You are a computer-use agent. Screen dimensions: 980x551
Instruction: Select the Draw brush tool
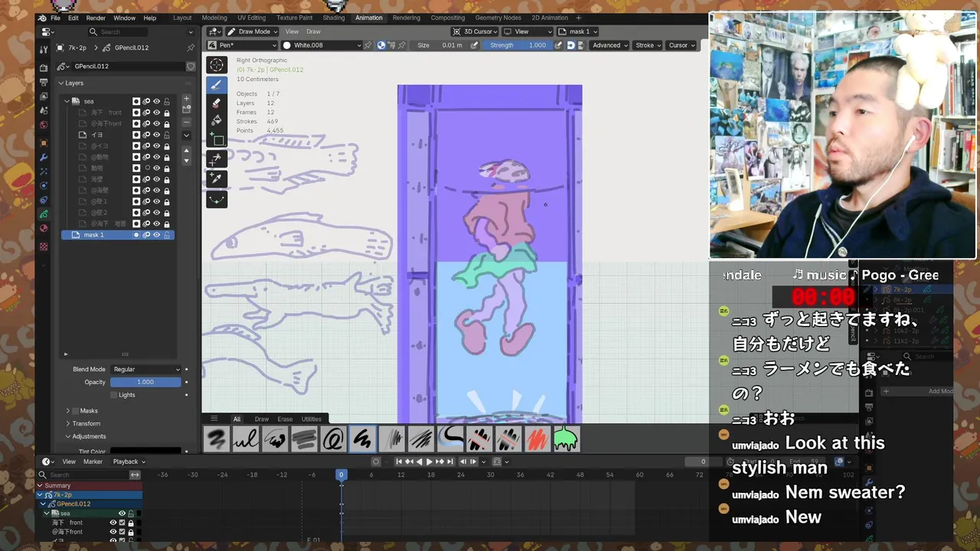pyautogui.click(x=217, y=85)
